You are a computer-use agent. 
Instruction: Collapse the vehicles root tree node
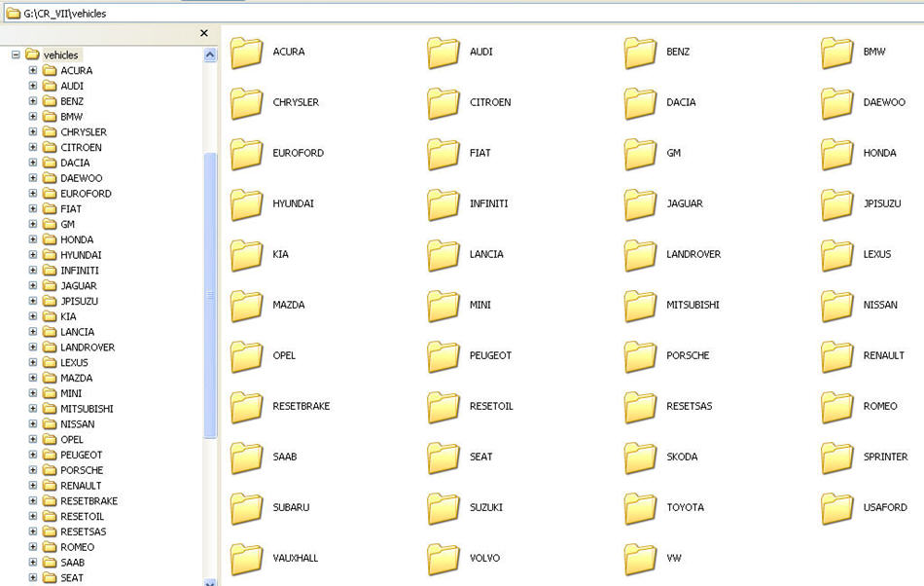(x=16, y=55)
